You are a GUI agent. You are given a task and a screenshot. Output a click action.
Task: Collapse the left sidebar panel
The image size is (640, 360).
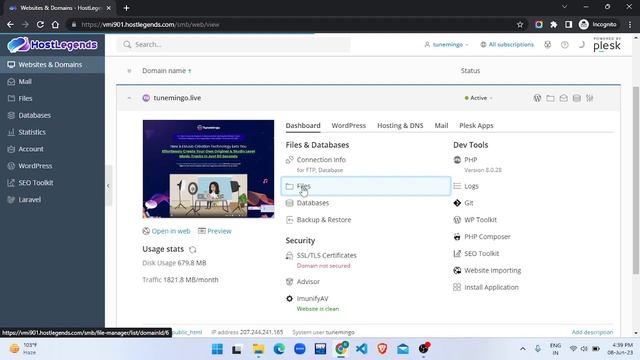[x=108, y=186]
